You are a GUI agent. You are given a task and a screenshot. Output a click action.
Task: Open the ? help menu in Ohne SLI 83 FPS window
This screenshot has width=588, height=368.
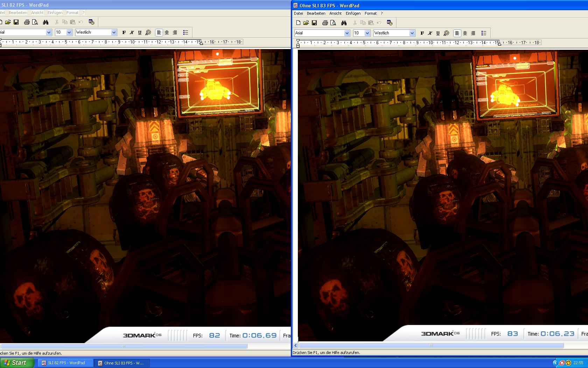coord(382,13)
